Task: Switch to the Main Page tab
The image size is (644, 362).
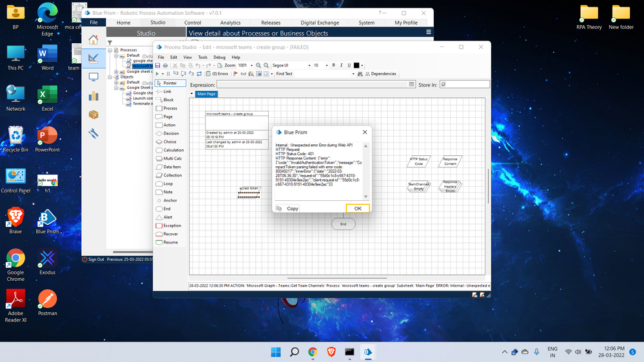Action: [207, 94]
